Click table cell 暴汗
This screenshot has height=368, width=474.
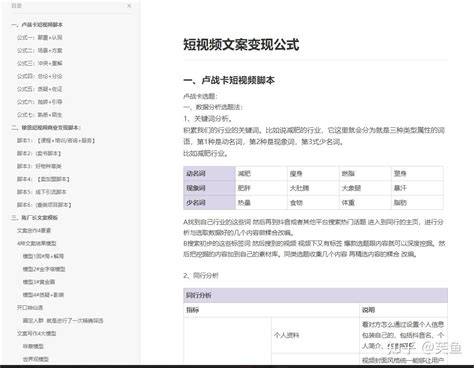[x=417, y=188]
